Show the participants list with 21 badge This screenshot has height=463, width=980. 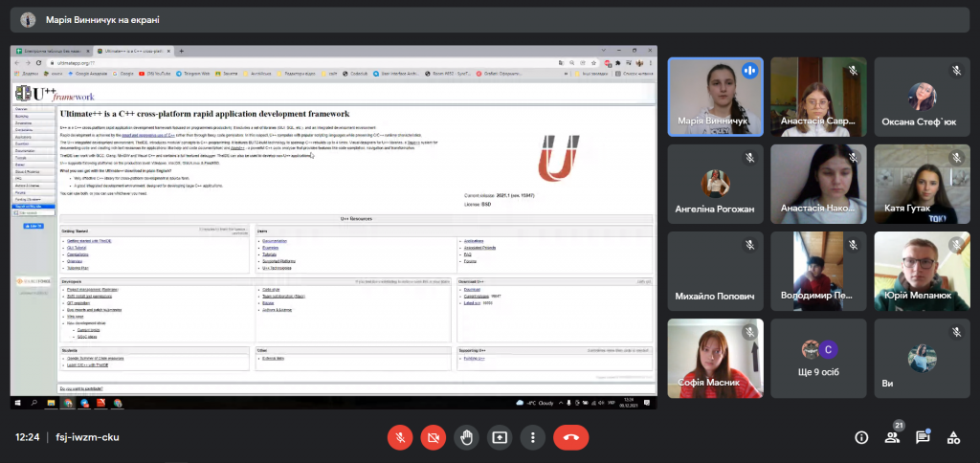[x=892, y=437]
